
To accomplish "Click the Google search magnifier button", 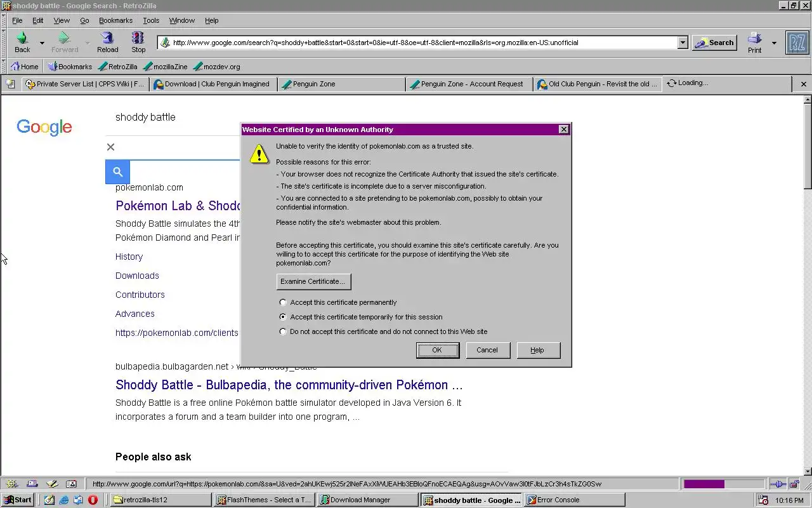I will pos(117,171).
